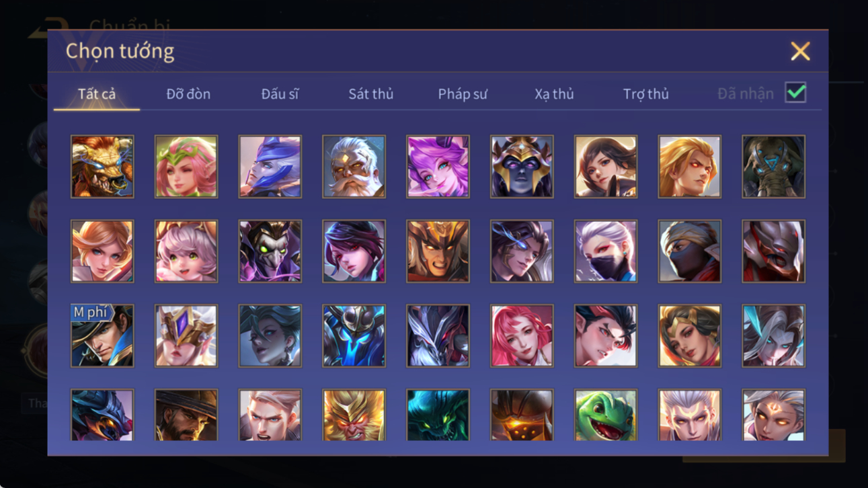Filter heroes by 'Sát thủ'
The width and height of the screenshot is (868, 488).
tap(370, 94)
